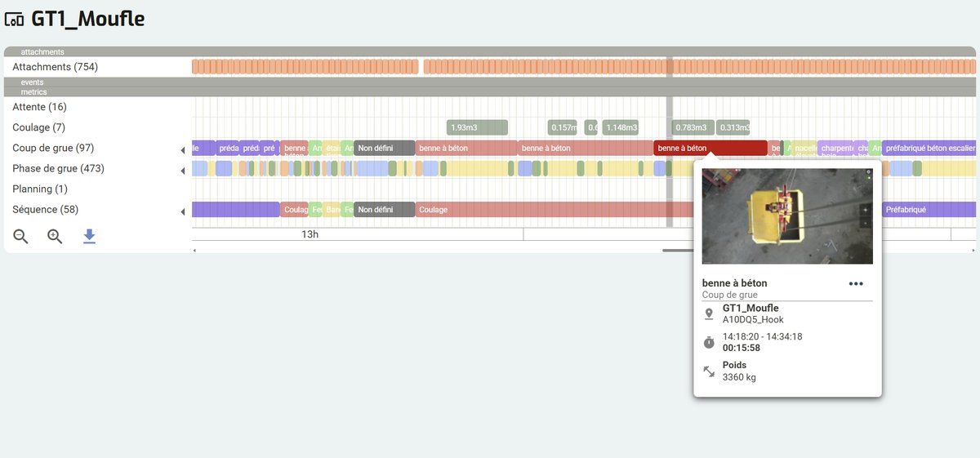Screen dimensions: 980x458
Task: Select the short Coulage block left of Non défini
Action: [295, 209]
